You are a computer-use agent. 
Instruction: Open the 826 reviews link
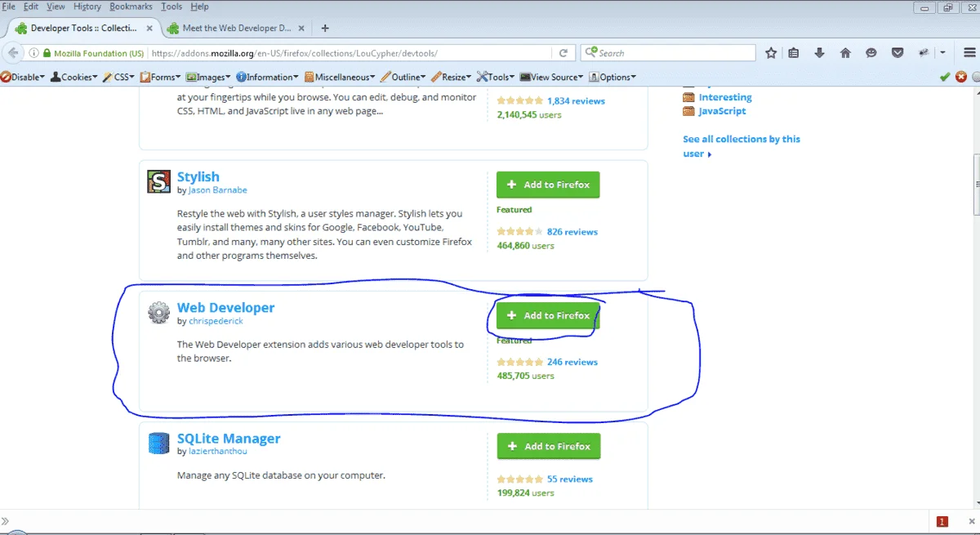(572, 232)
